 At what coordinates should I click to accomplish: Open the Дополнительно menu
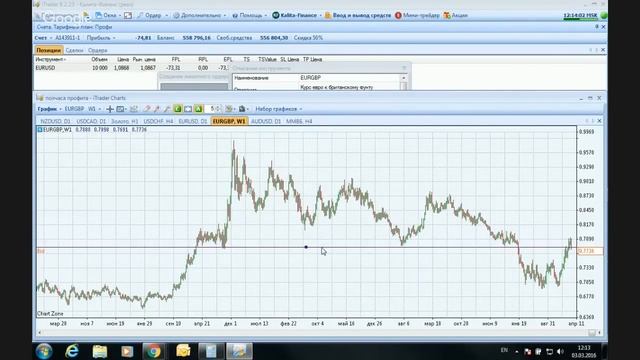(x=199, y=16)
